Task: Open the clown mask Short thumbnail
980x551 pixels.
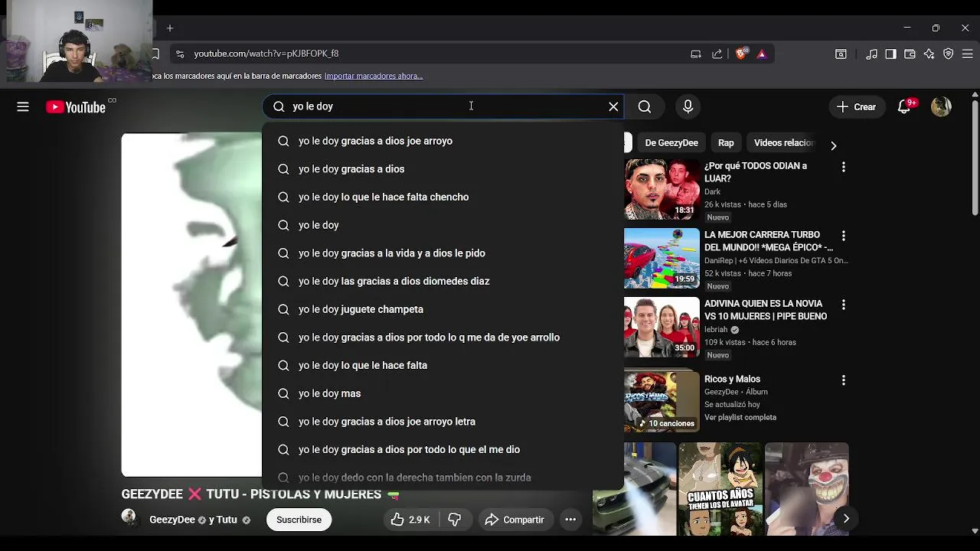Action: click(x=806, y=489)
